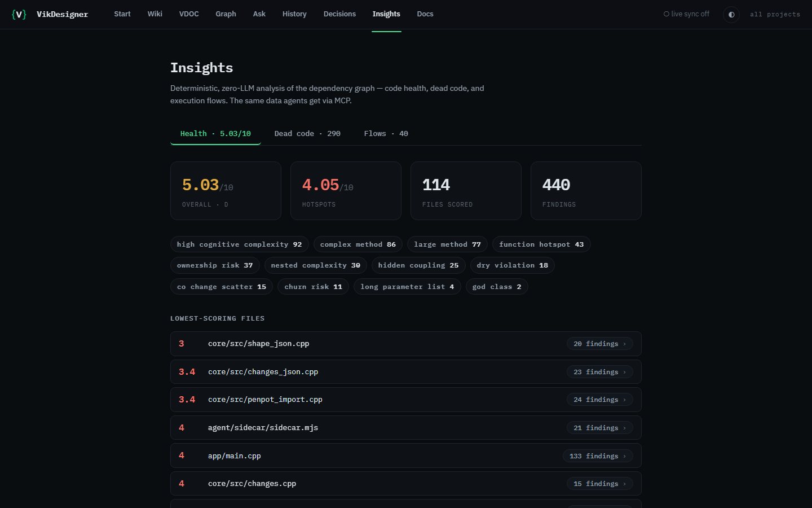Select the dry violation 18 chip
This screenshot has width=812, height=508.
click(513, 265)
